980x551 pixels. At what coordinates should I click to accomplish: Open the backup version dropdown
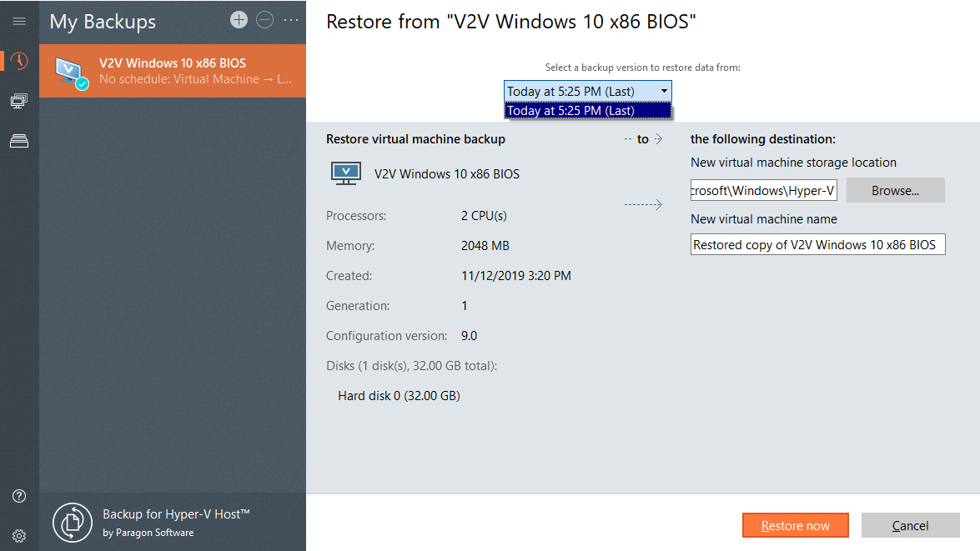[x=666, y=91]
